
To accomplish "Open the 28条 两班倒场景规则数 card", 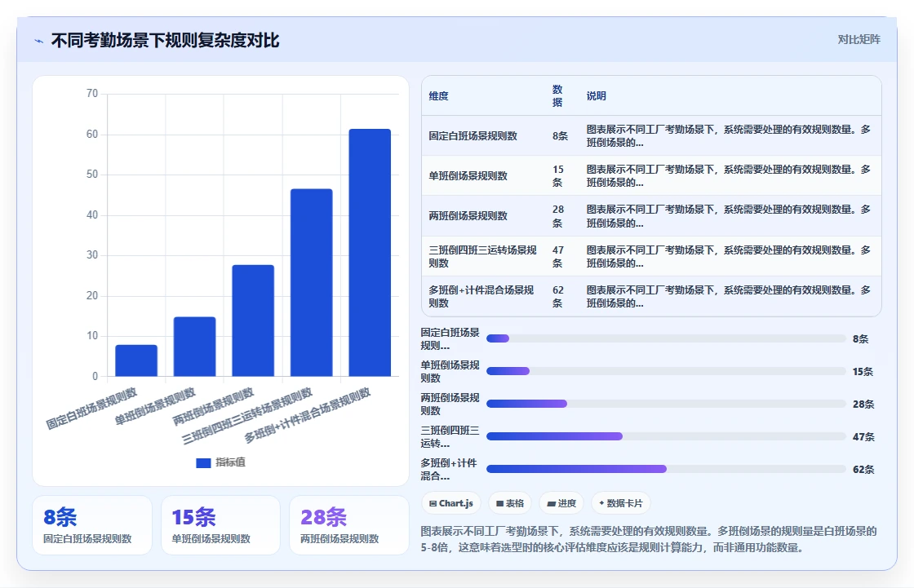I will [x=348, y=525].
